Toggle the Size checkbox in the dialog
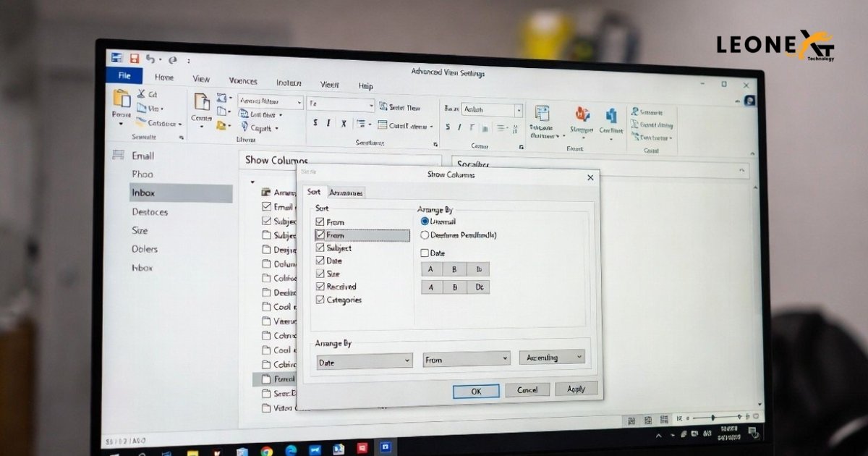This screenshot has height=456, width=868. (x=320, y=274)
